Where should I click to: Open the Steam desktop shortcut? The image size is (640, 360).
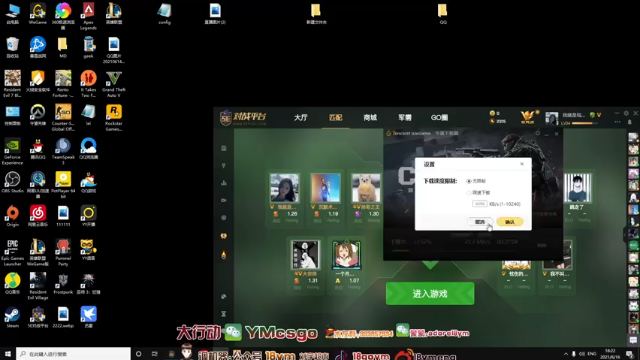[x=12, y=317]
